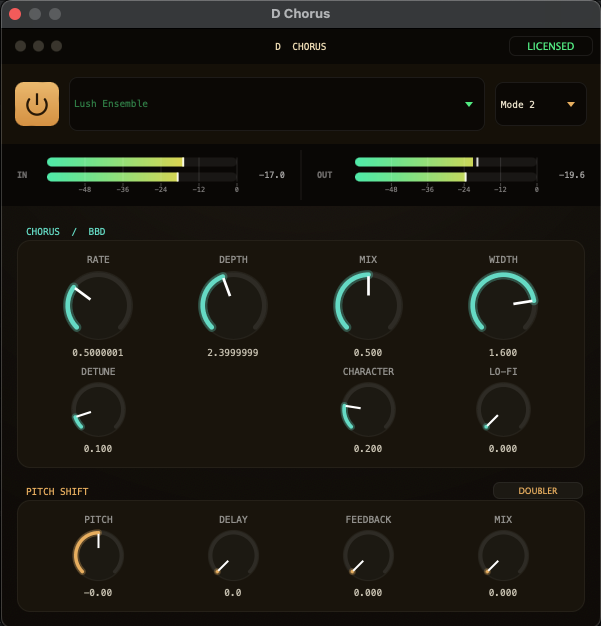Click the pitch value -0.00
This screenshot has height=626, width=601.
click(98, 592)
